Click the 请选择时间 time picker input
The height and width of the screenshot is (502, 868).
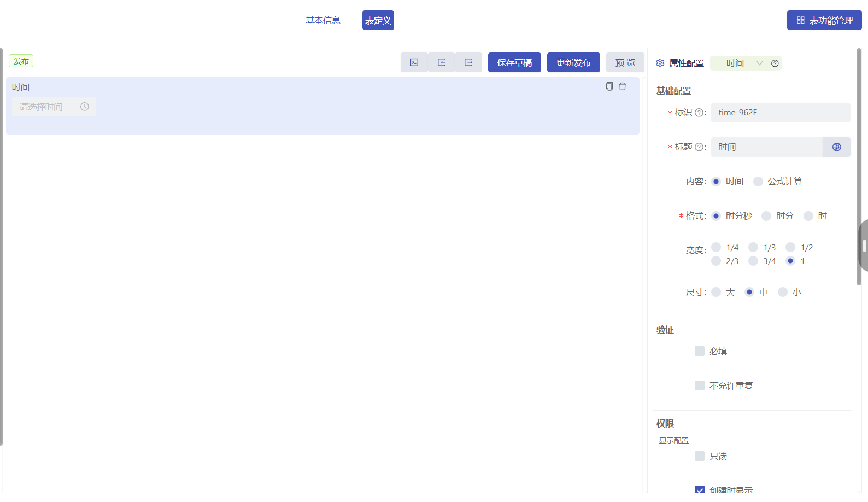coord(54,107)
